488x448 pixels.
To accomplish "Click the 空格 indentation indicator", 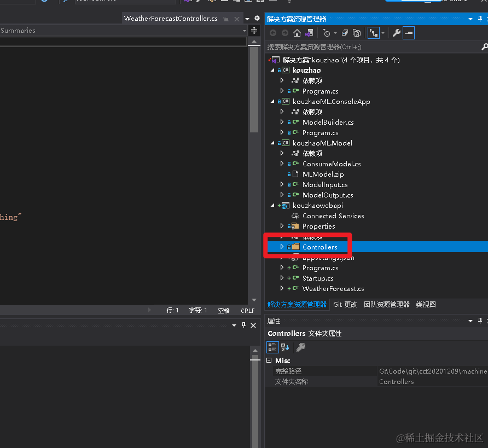I will (224, 311).
